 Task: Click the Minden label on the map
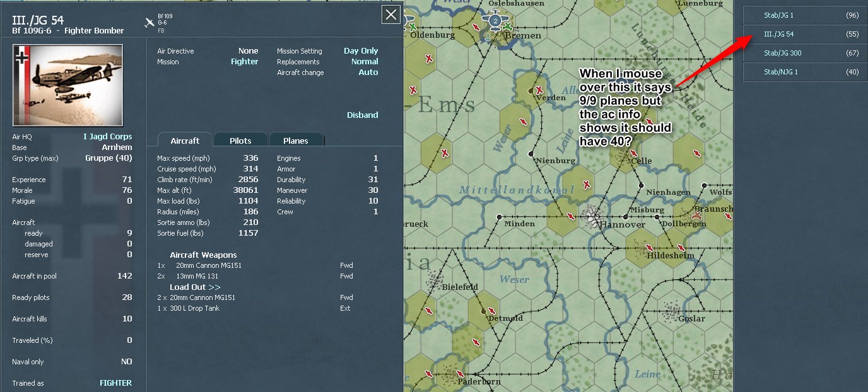tap(520, 224)
